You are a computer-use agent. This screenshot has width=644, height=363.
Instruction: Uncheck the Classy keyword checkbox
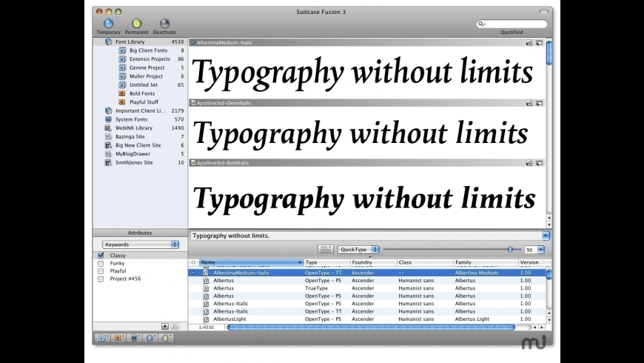[x=101, y=256]
